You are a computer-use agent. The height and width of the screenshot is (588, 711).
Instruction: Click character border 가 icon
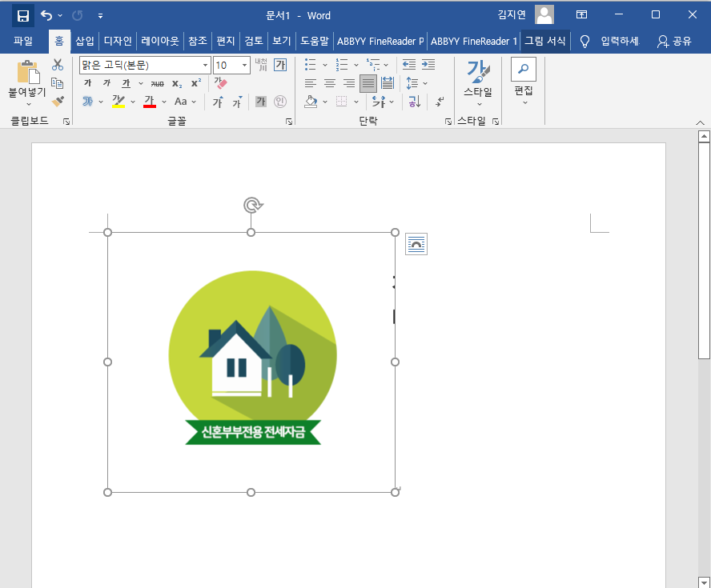click(280, 65)
